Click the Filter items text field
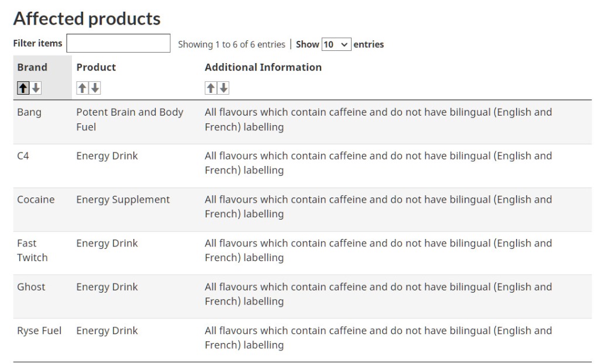The width and height of the screenshot is (599, 364). [118, 44]
